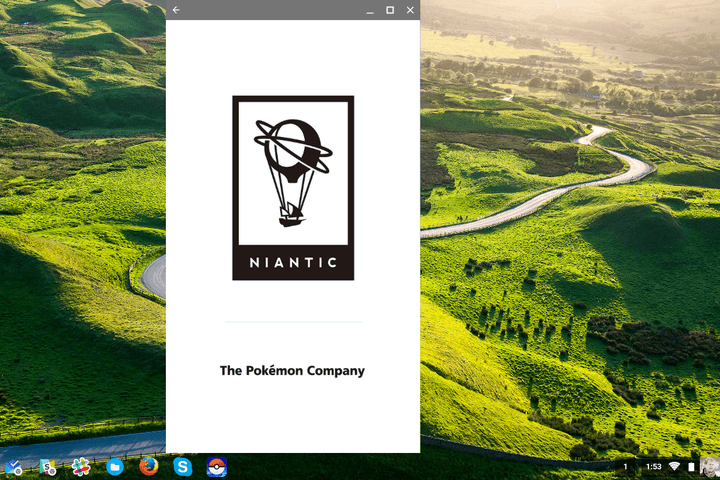Click the Niantic balloon logo
The height and width of the screenshot is (480, 720).
coord(293,173)
